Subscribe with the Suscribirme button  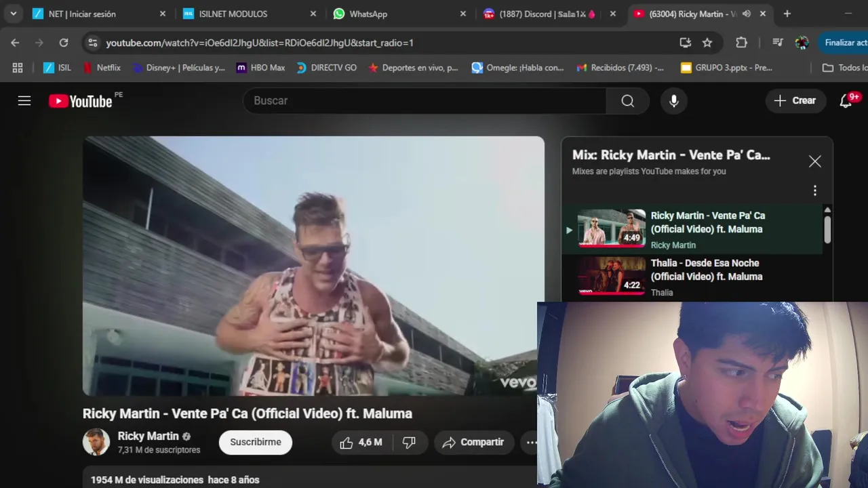[256, 442]
